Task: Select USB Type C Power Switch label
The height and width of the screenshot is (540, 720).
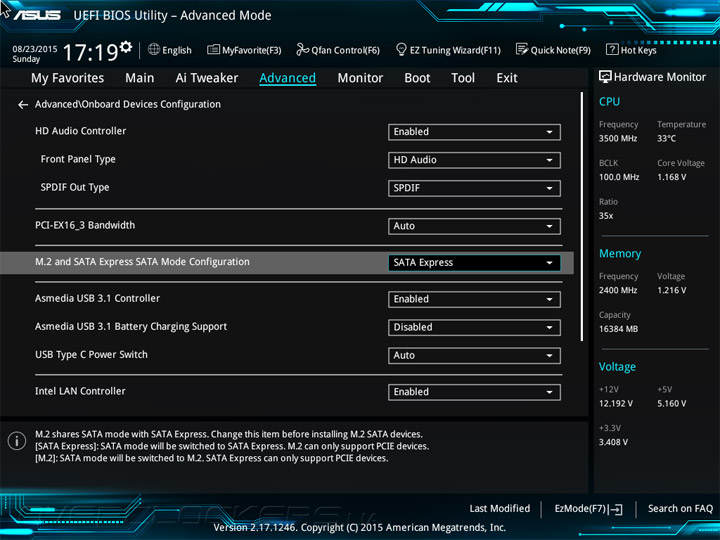Action: tap(91, 354)
